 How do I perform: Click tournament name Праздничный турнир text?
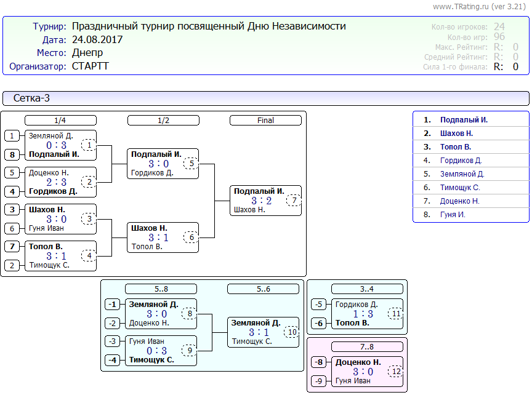[209, 26]
